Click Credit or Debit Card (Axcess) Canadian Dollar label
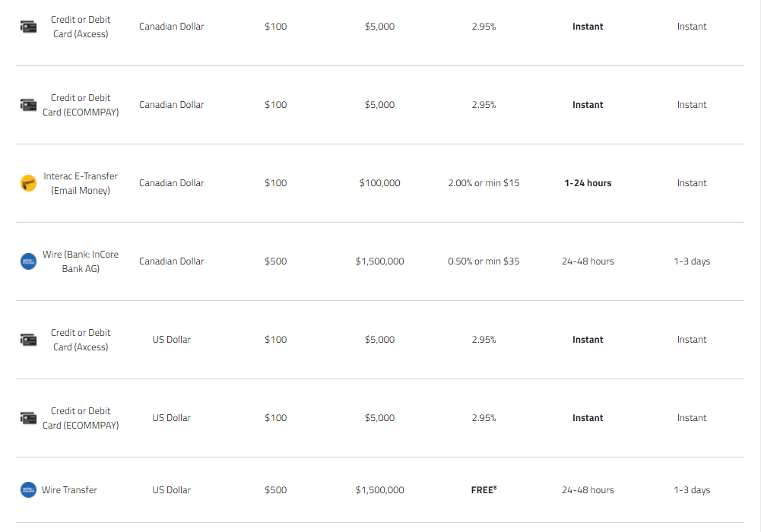The height and width of the screenshot is (532, 761). (81, 27)
